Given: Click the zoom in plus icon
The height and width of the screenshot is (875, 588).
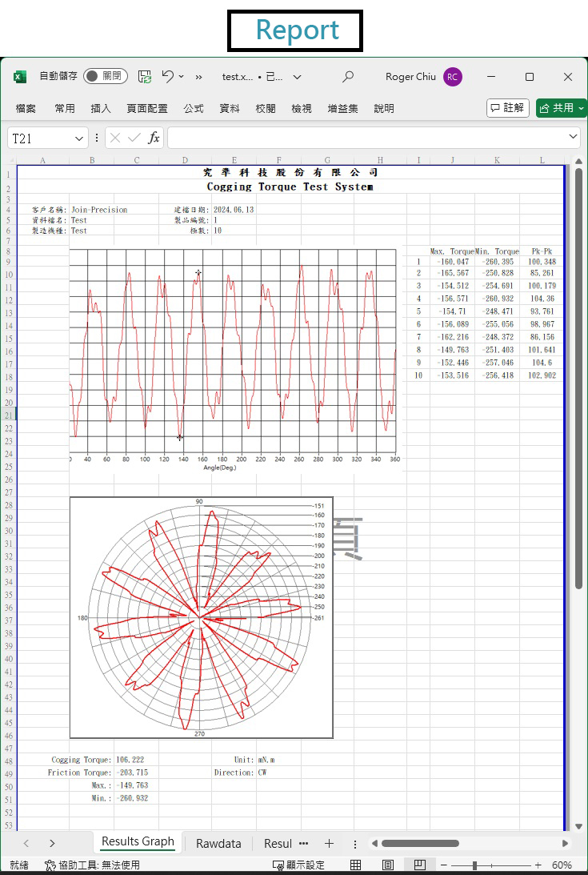Looking at the screenshot, I should 538,865.
